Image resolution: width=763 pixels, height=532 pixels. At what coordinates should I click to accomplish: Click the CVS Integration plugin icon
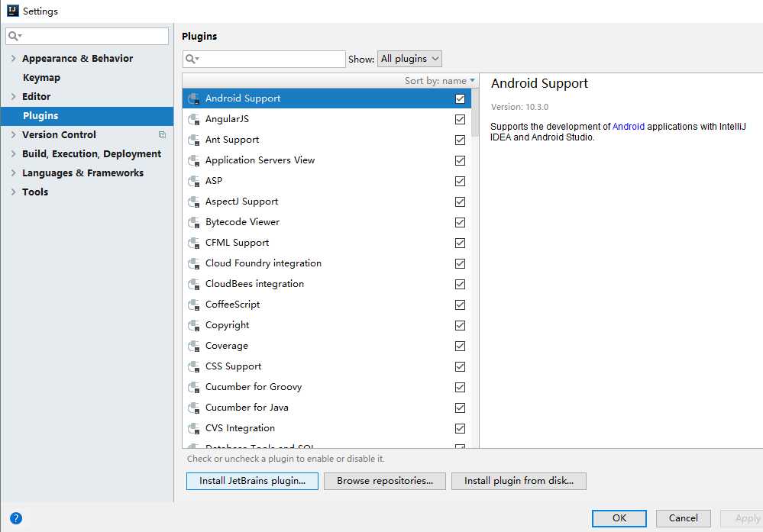click(x=194, y=428)
